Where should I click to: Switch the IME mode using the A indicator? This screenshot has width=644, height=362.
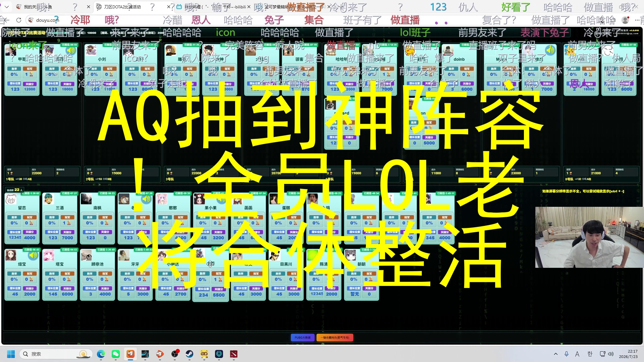[577, 354]
